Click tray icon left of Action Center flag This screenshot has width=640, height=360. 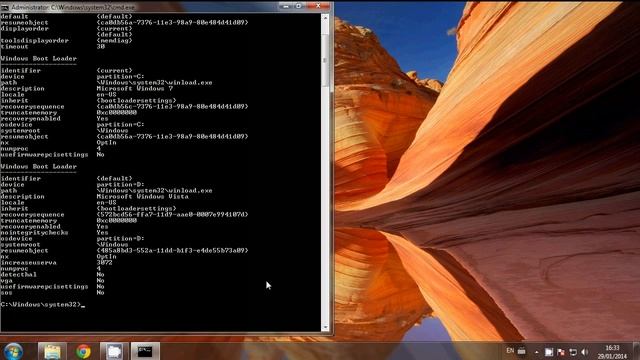pyautogui.click(x=549, y=352)
